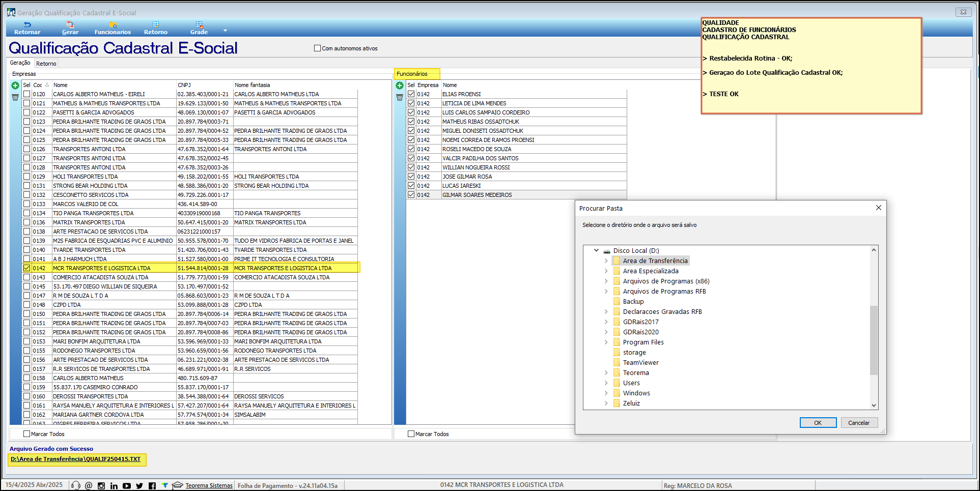Expand the Area Especializada folder
The height and width of the screenshot is (491, 980).
606,271
